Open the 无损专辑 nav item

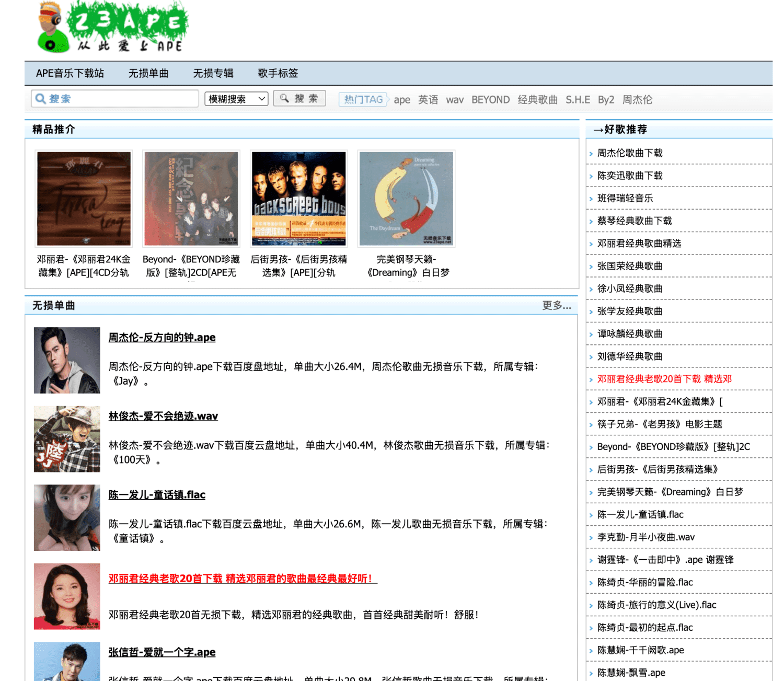coord(213,73)
